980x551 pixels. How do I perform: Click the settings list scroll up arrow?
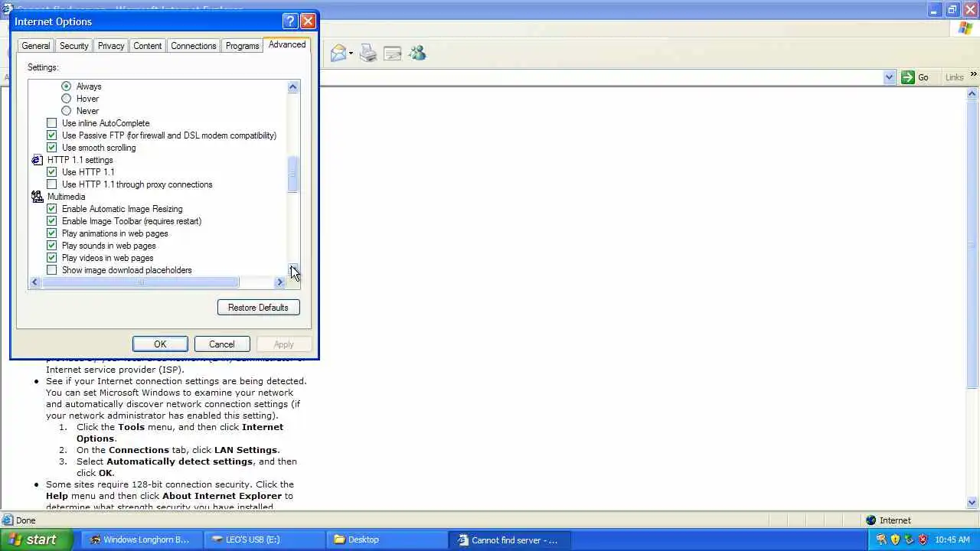click(x=293, y=86)
